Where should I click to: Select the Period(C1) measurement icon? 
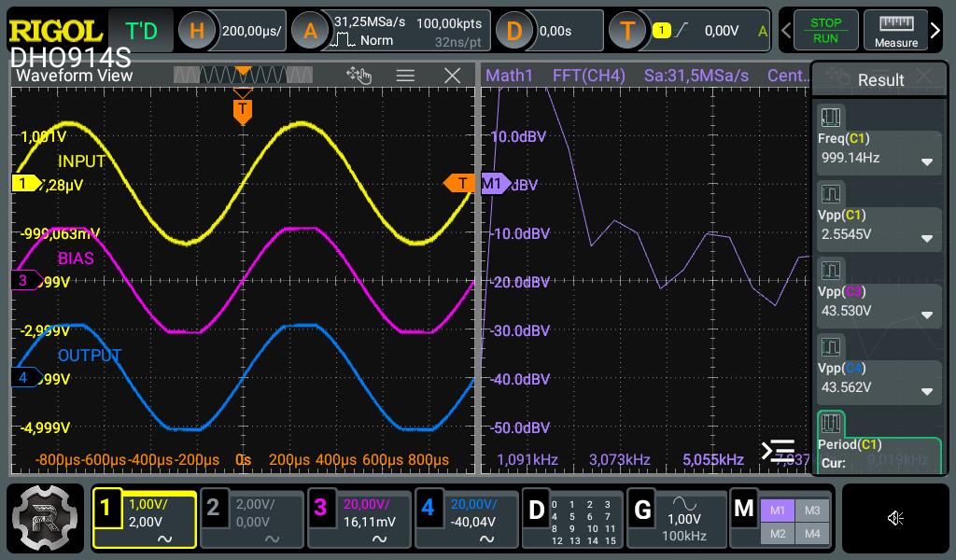point(830,423)
